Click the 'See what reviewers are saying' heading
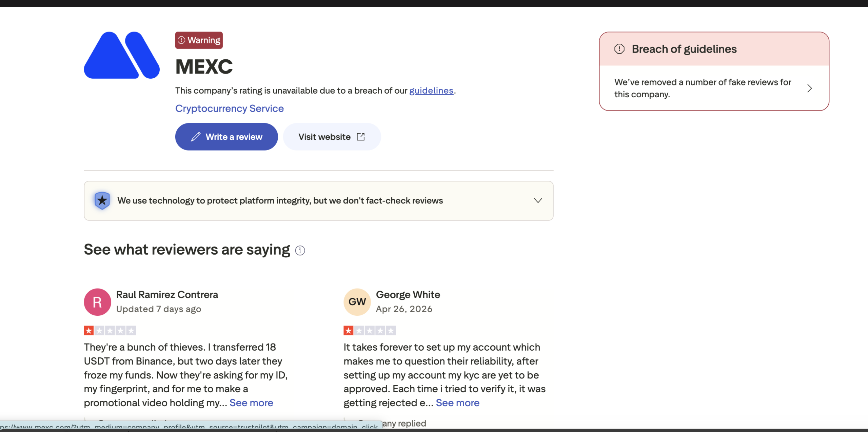Image resolution: width=868 pixels, height=432 pixels. point(187,250)
